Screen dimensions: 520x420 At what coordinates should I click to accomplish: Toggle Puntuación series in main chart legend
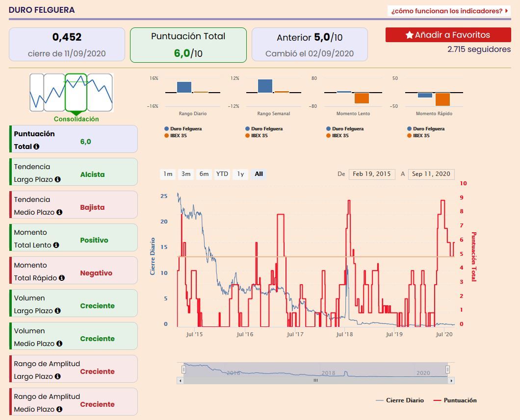click(455, 400)
